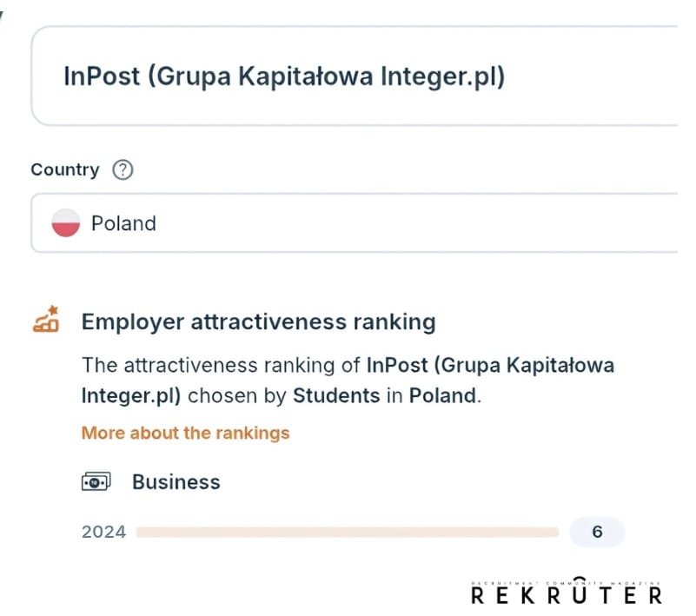Click bold Poland in ranking description
The image size is (696, 616).
point(442,396)
